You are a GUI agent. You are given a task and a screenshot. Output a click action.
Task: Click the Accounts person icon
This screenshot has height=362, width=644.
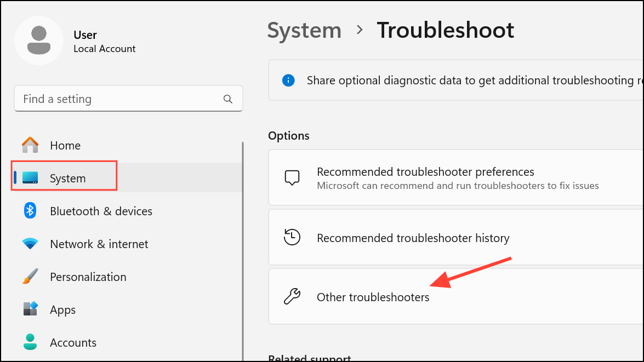point(30,342)
